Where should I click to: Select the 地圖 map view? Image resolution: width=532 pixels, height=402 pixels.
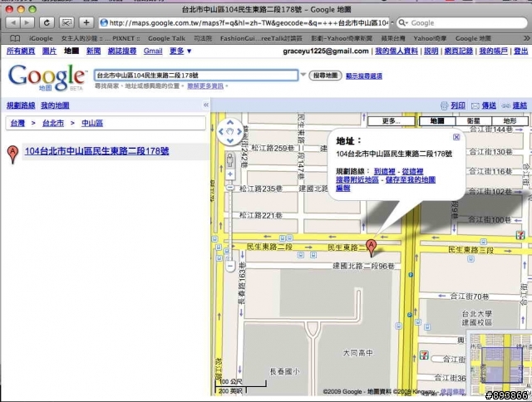[x=437, y=121]
